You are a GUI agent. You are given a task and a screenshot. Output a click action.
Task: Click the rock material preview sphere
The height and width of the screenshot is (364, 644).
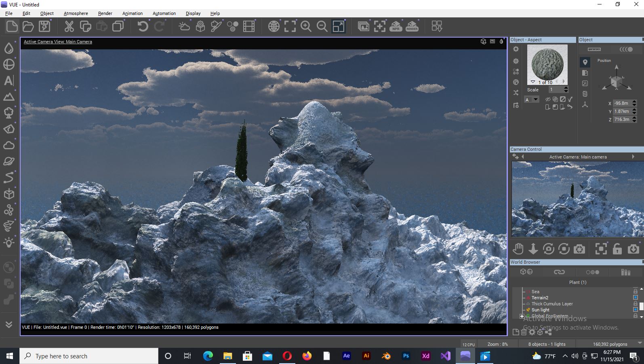pyautogui.click(x=547, y=64)
